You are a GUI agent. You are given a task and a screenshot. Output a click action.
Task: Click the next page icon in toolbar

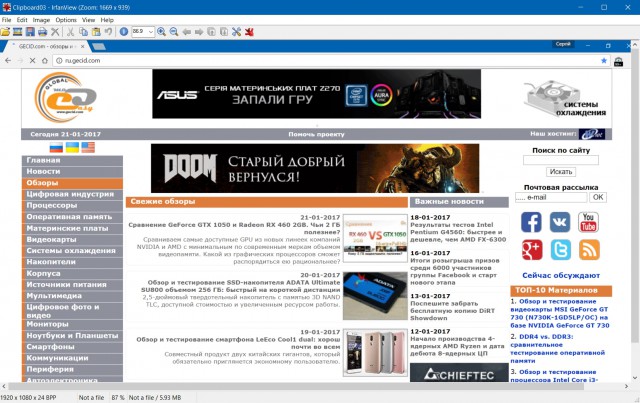pos(224,32)
